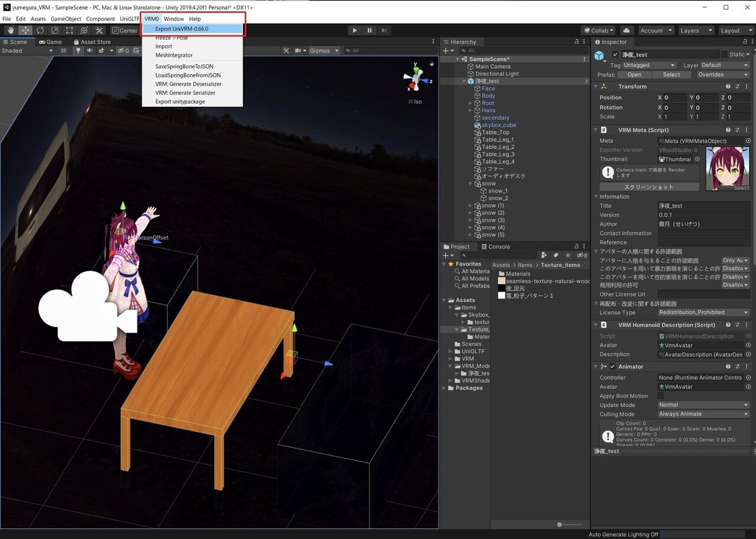Image resolution: width=756 pixels, height=539 pixels.
Task: Toggle pivot Center button
Action: tap(125, 30)
